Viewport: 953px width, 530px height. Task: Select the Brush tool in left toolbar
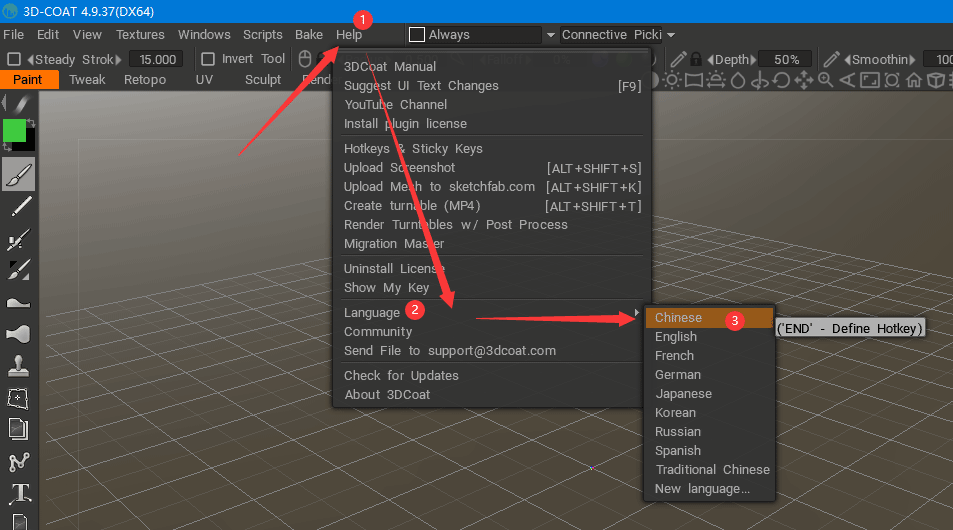[x=18, y=174]
